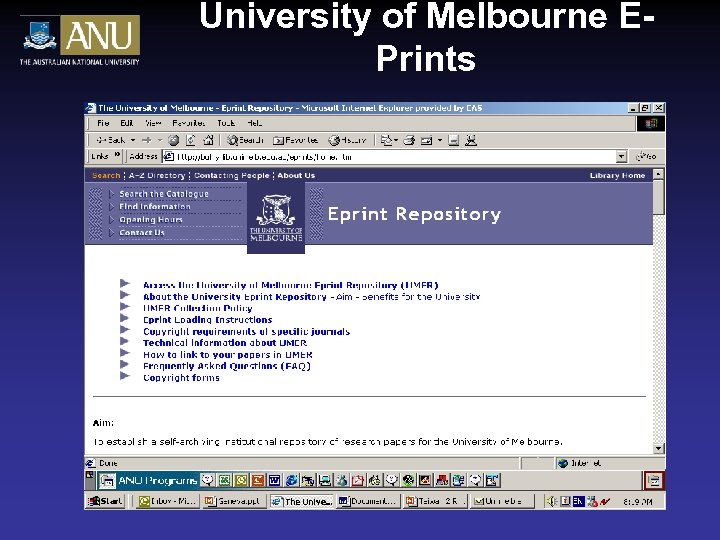Open the UMER Collection Policy link

[x=197, y=309]
